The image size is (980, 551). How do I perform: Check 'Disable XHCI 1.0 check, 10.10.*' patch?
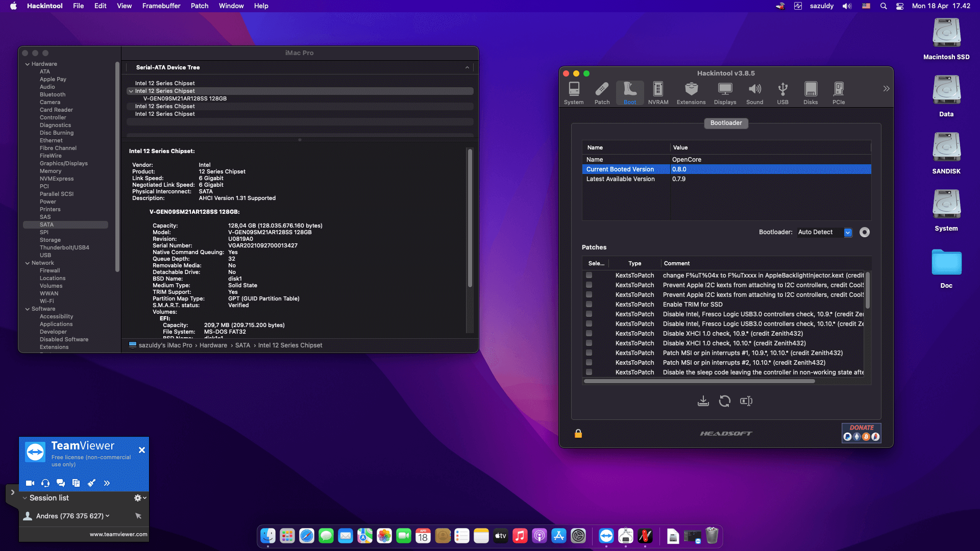point(589,343)
